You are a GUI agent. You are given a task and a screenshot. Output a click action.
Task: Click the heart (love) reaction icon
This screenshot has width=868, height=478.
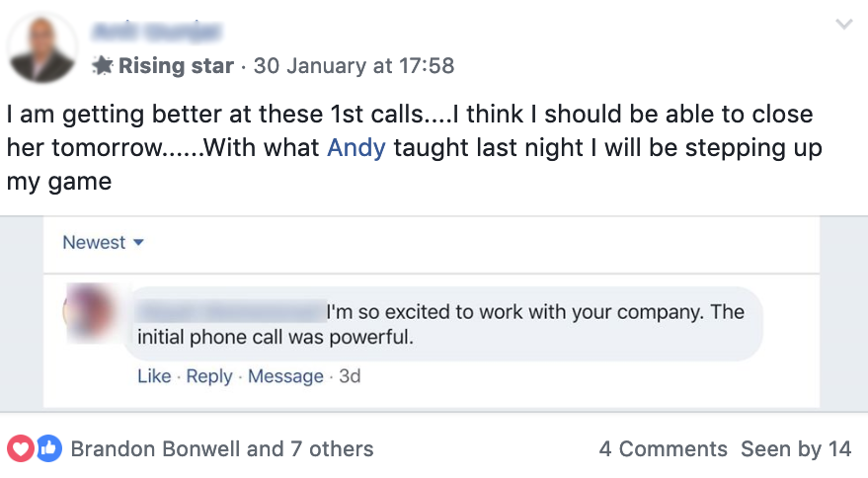pyautogui.click(x=20, y=448)
